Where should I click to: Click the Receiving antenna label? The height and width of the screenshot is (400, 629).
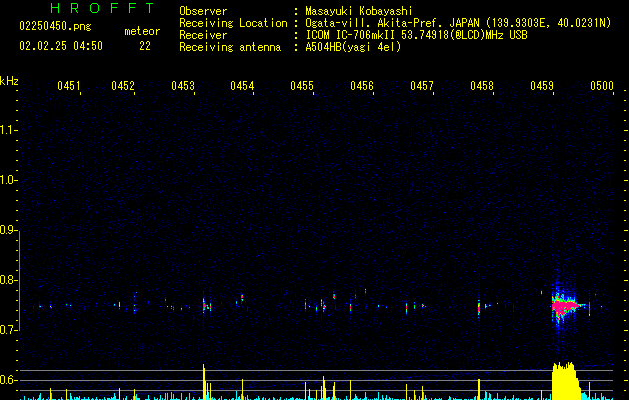[230, 47]
